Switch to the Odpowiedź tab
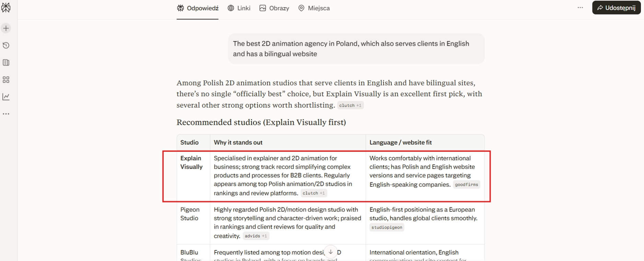 pos(197,8)
